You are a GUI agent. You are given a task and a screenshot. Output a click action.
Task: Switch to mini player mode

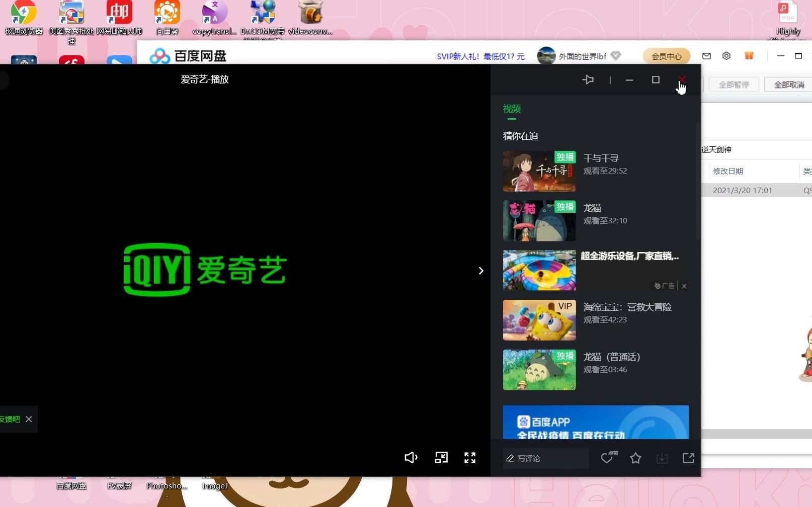click(x=441, y=458)
